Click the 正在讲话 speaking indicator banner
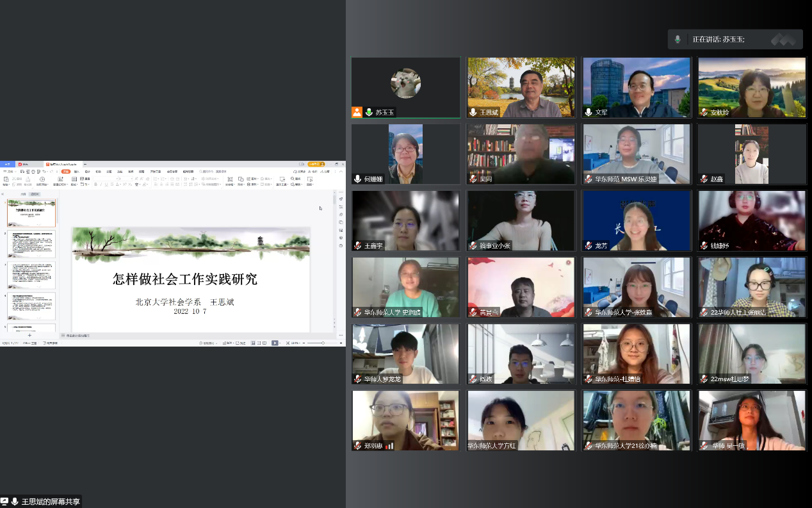This screenshot has width=812, height=508. [x=735, y=39]
